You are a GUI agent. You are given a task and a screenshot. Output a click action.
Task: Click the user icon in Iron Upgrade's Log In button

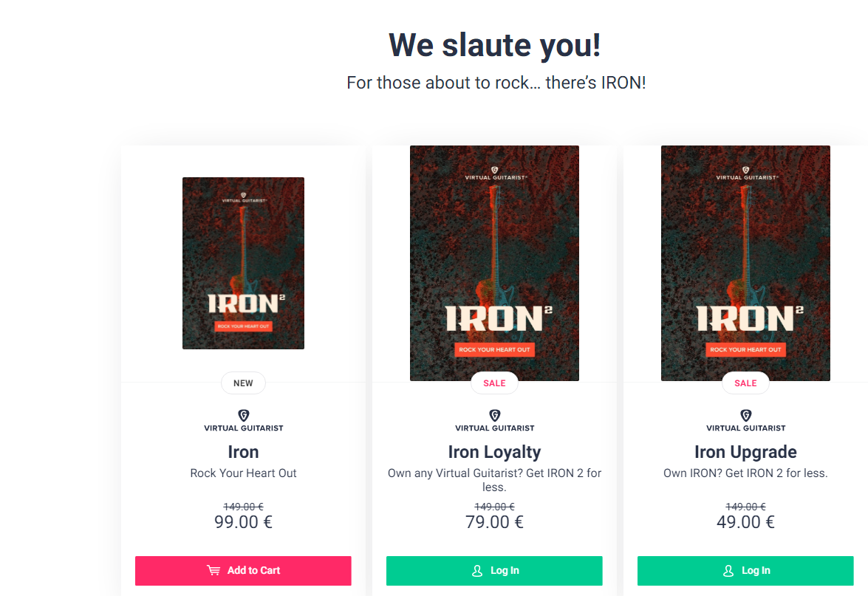point(728,570)
